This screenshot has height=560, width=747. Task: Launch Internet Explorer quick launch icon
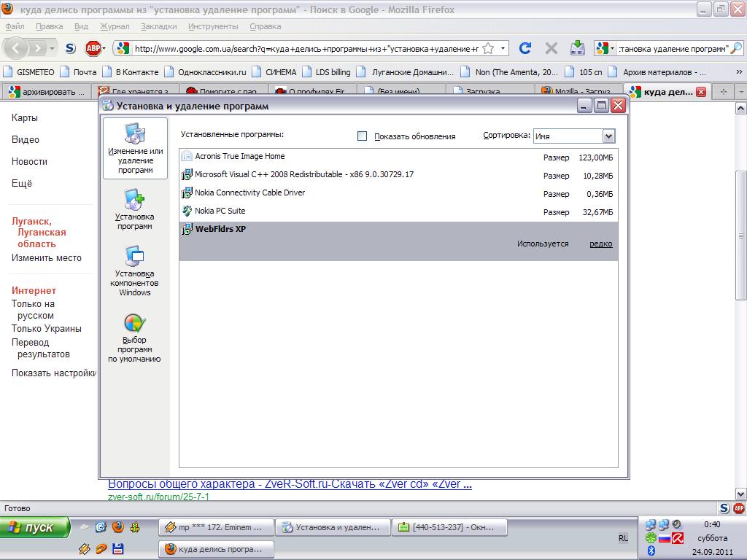pos(101,527)
